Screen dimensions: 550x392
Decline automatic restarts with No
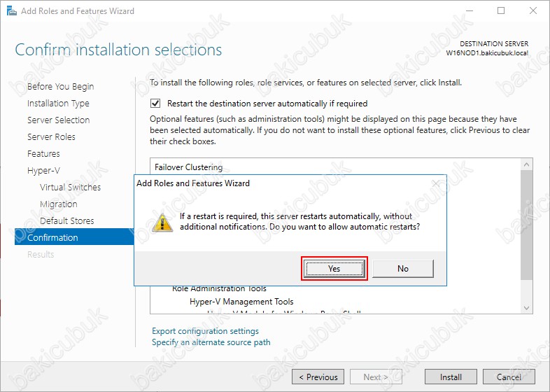click(402, 269)
